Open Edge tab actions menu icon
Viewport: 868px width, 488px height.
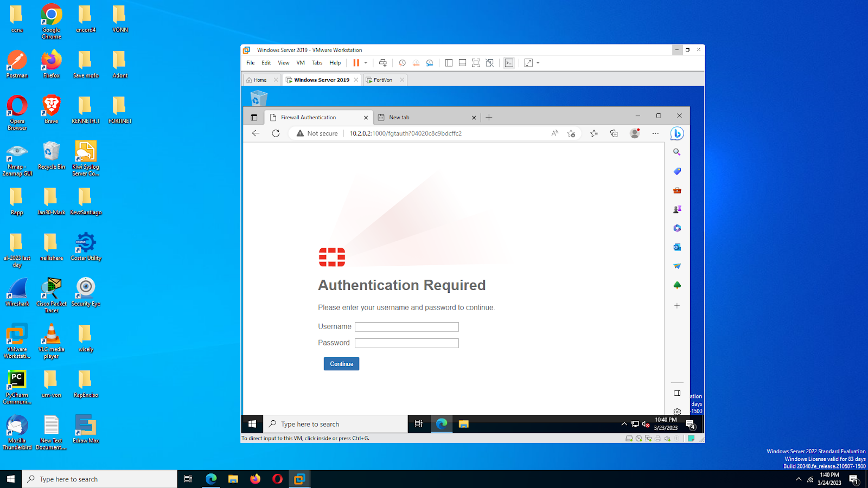[254, 117]
